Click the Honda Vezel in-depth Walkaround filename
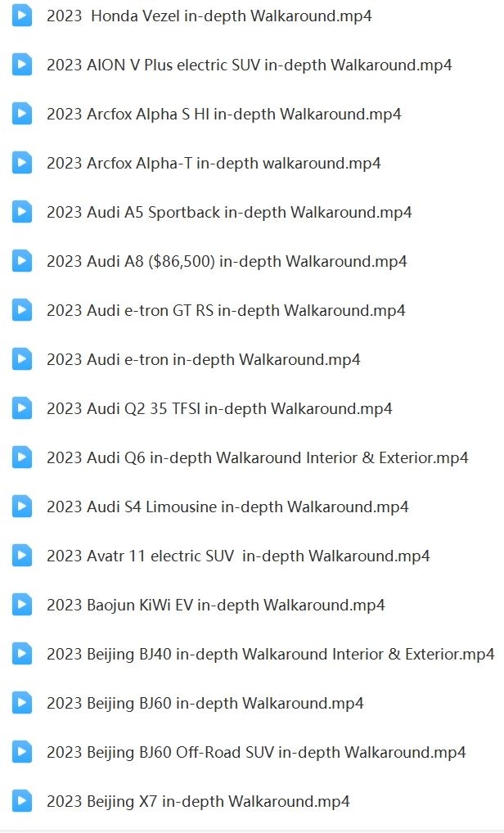504x833 pixels. pyautogui.click(x=209, y=16)
